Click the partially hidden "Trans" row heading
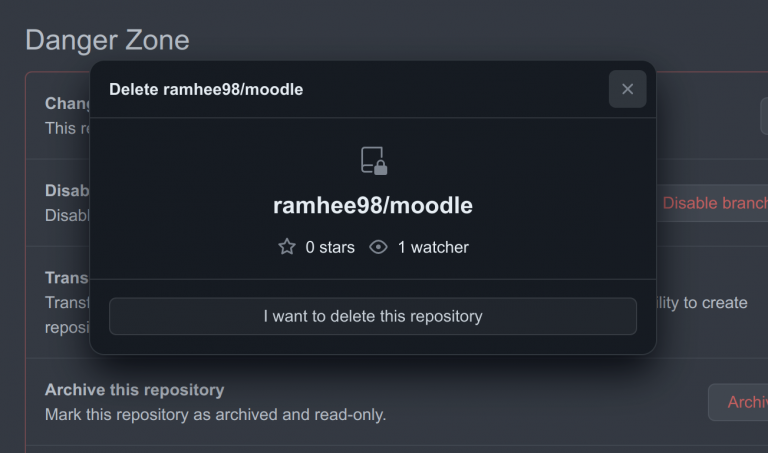Screen dimensions: 768x453 [x=67, y=277]
